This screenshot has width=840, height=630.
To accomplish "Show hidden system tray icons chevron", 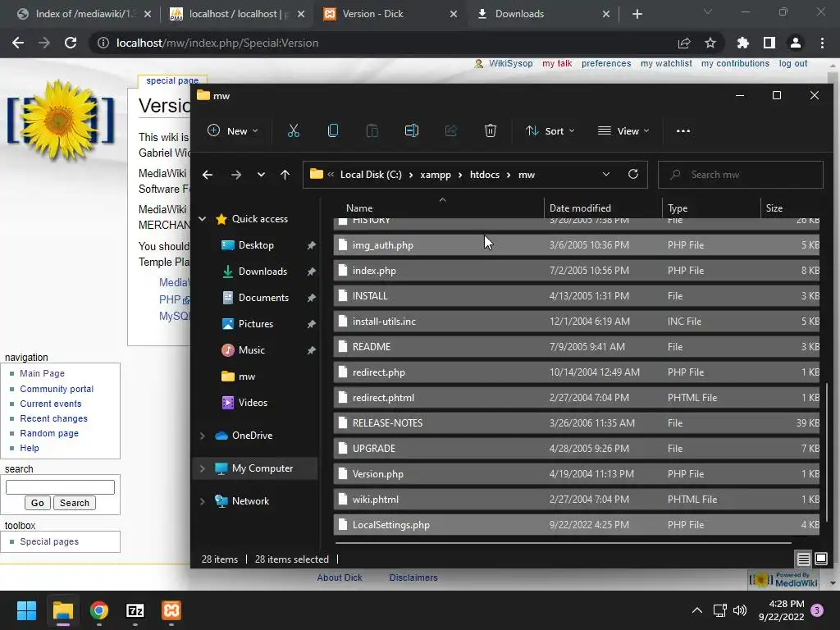I will 697,610.
